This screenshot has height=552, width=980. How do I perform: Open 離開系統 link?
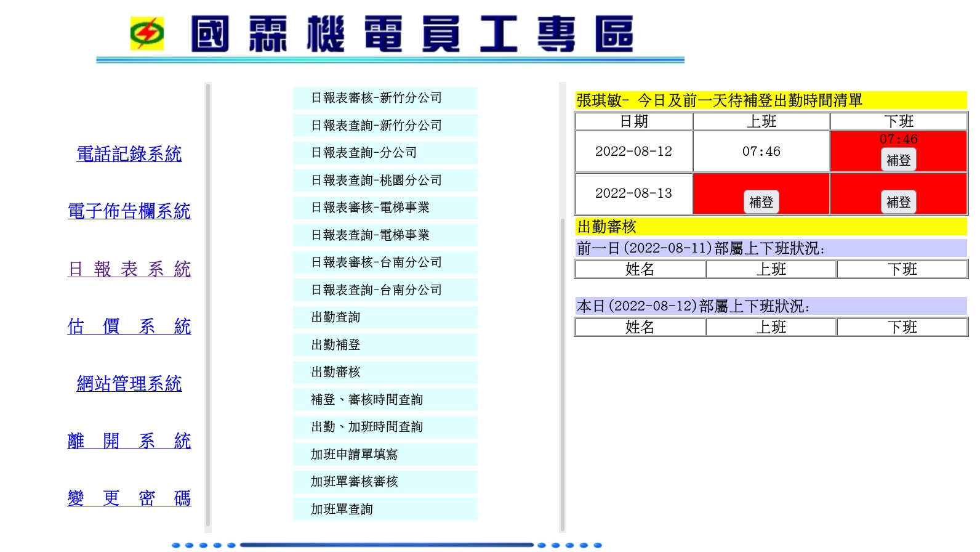[x=129, y=441]
